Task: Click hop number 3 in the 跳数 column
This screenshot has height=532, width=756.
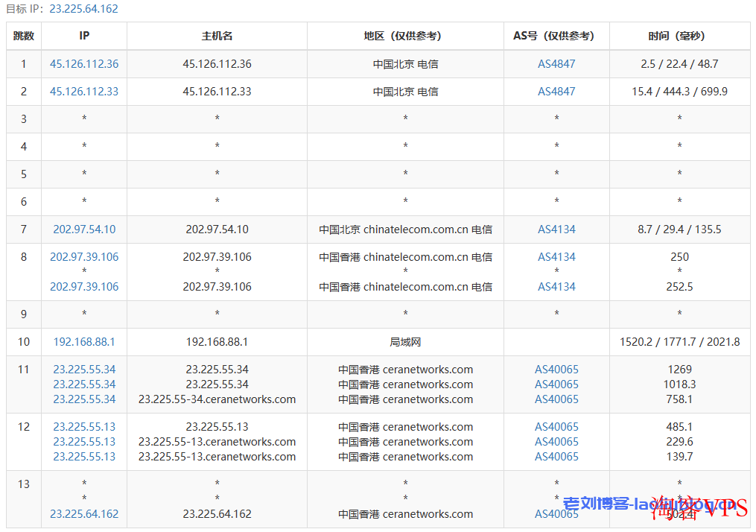Action: click(24, 118)
